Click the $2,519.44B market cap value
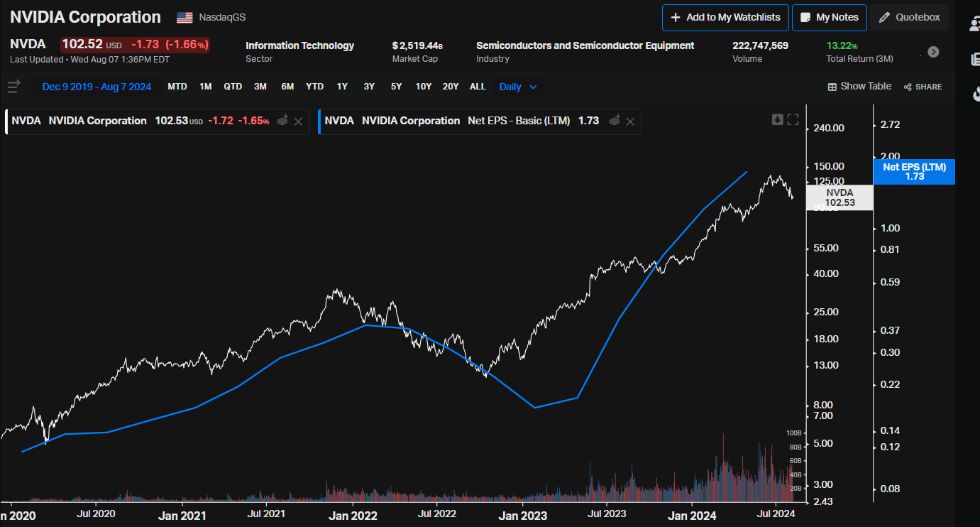 coord(417,45)
